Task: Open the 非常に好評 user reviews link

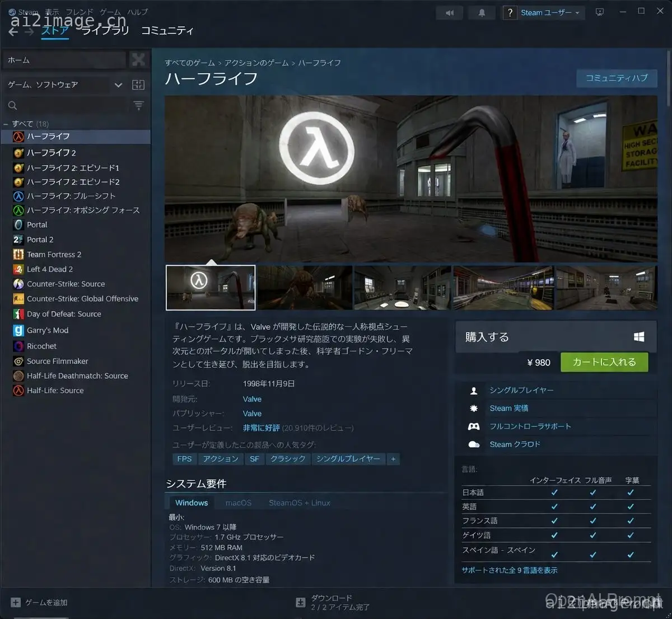Action: [261, 428]
